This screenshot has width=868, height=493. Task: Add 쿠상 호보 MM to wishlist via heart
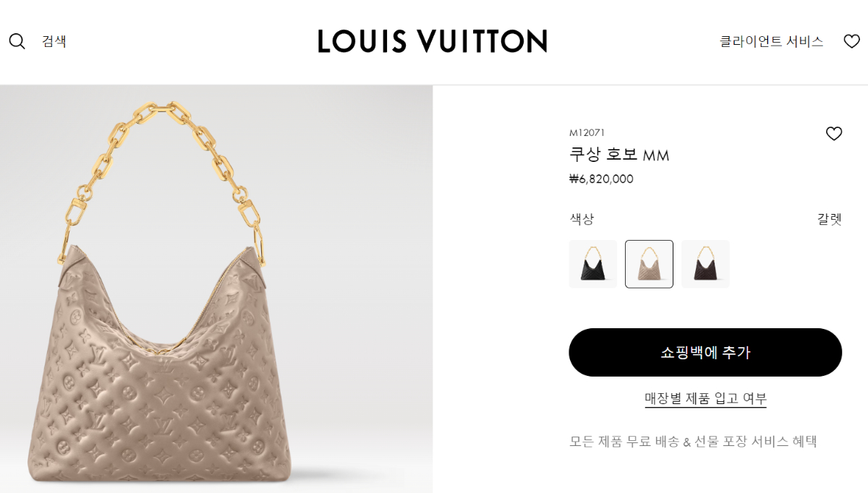click(834, 134)
